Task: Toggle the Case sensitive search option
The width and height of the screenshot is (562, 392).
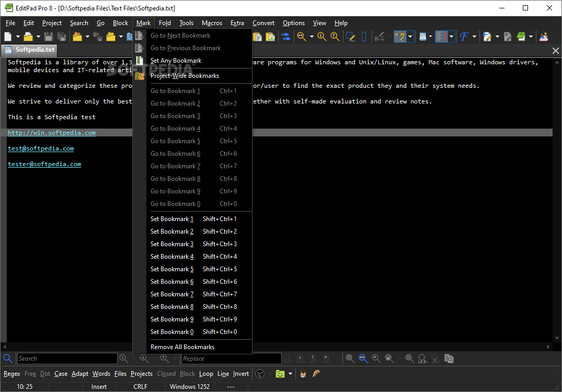Action: click(x=61, y=374)
